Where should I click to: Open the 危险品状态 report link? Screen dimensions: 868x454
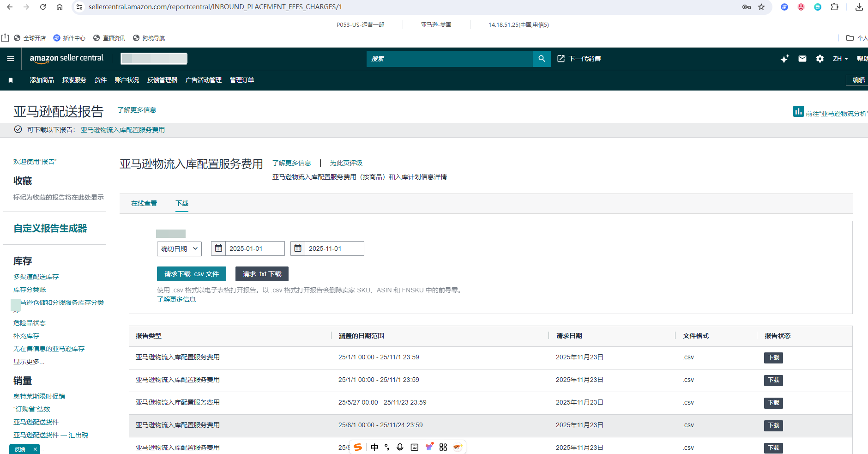point(30,323)
